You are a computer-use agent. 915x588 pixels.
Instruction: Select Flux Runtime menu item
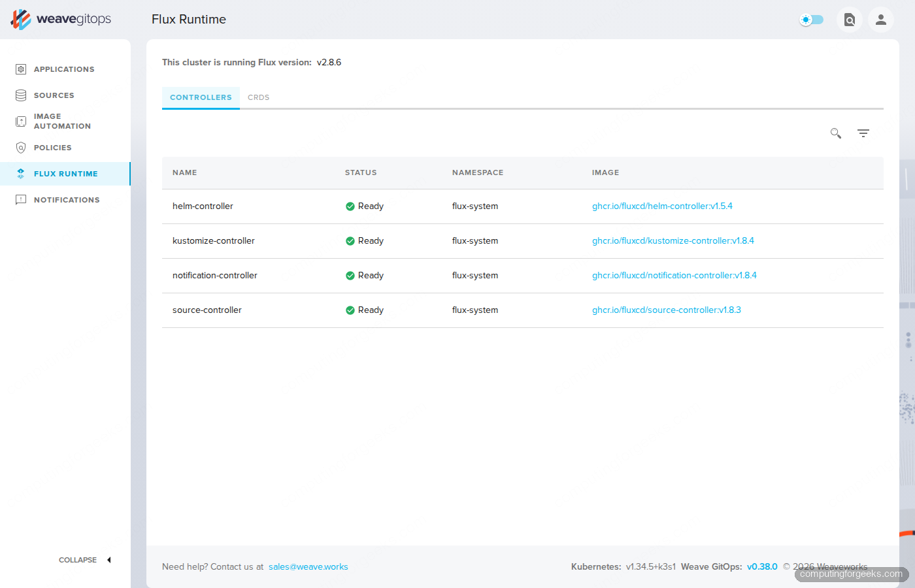[x=66, y=174]
